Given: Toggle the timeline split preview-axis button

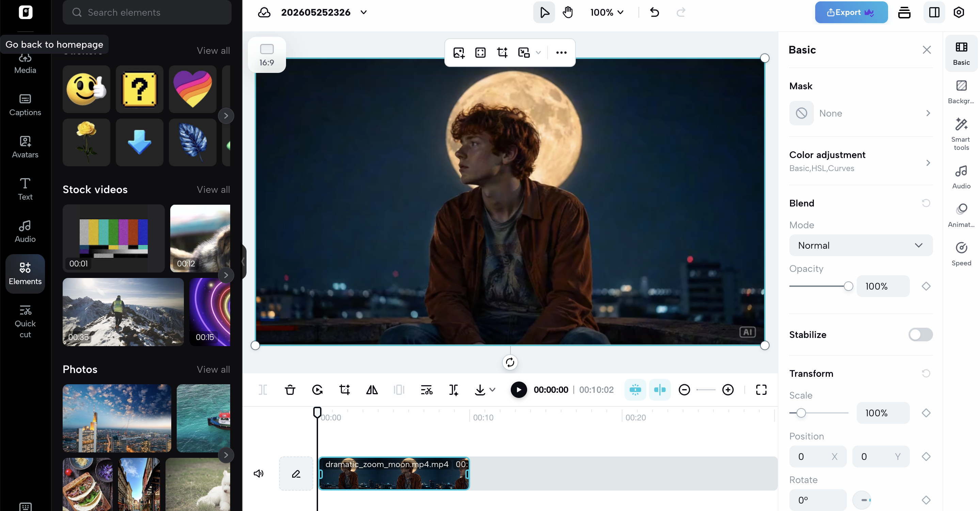Looking at the screenshot, I should tap(660, 390).
